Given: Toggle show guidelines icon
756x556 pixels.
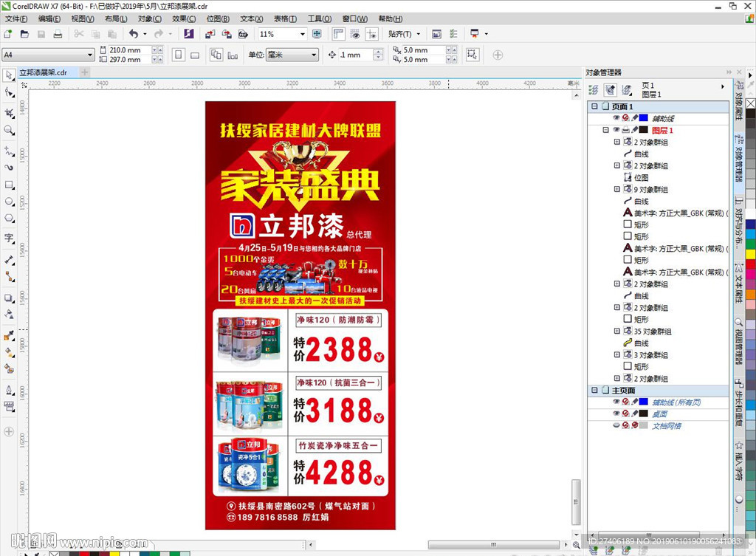Looking at the screenshot, I should coord(372,34).
